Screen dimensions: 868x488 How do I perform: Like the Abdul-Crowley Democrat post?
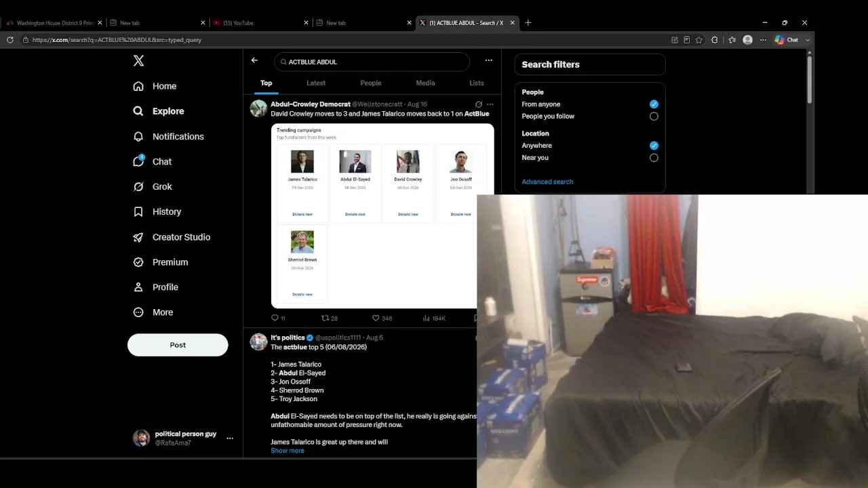376,318
